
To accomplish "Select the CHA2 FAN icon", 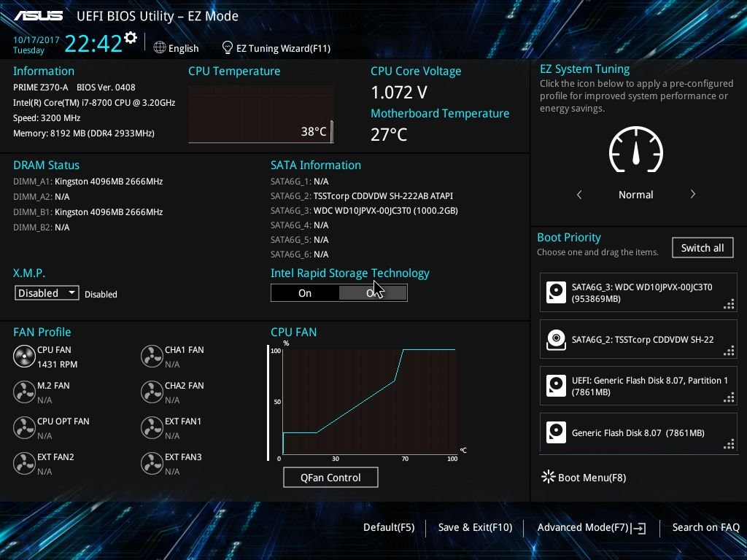I will tap(152, 392).
